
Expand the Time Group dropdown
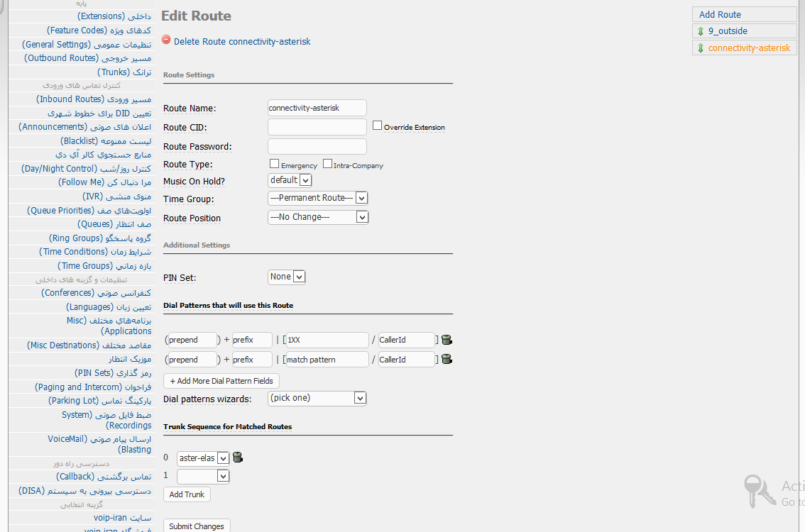(317, 198)
